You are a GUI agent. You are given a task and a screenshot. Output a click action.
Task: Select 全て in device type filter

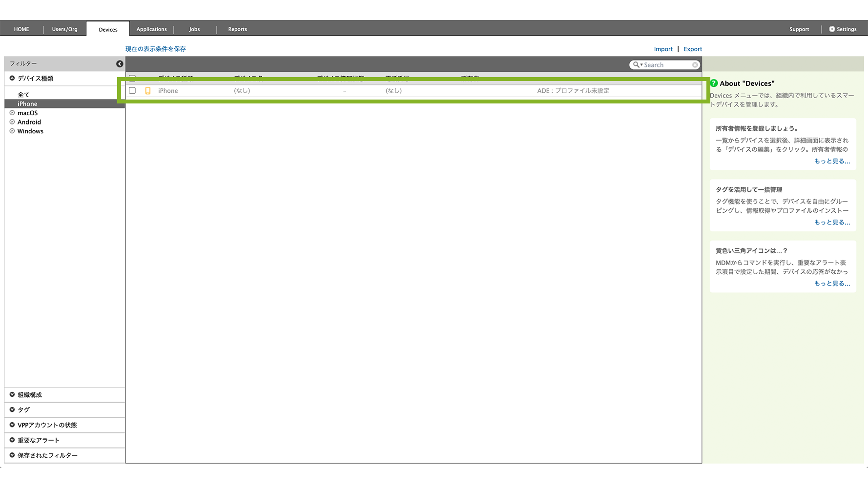pos(23,95)
